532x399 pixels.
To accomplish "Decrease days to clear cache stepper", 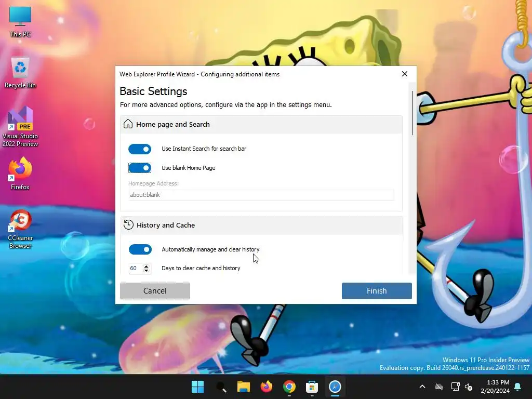I will 146,270.
